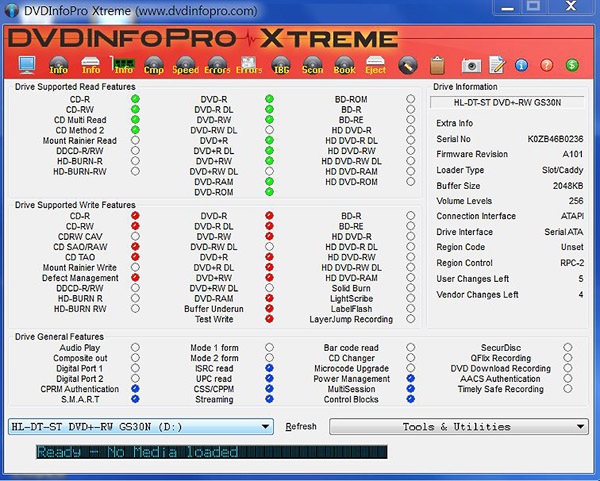Toggle the CD-R read feature indicator
Screen dimensions: 600x481
(135, 99)
